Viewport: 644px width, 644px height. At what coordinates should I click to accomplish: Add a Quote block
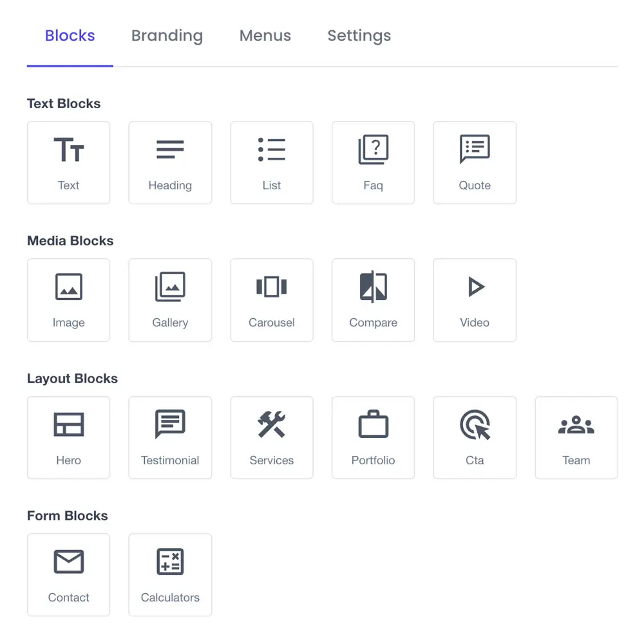(475, 162)
